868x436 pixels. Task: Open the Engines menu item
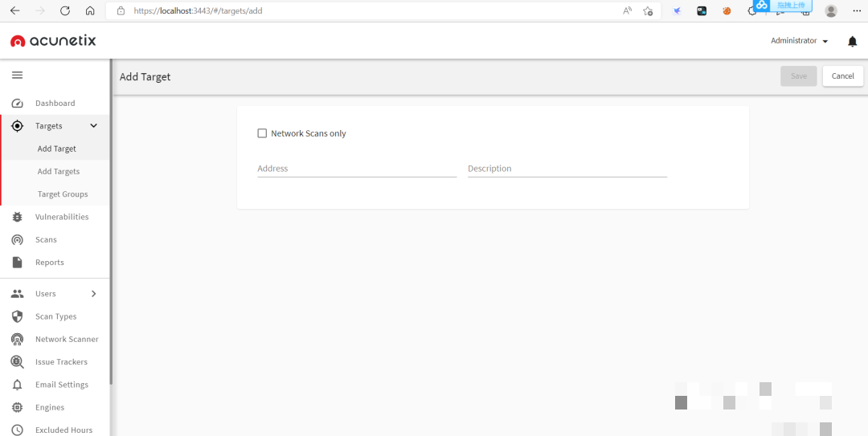click(55, 407)
